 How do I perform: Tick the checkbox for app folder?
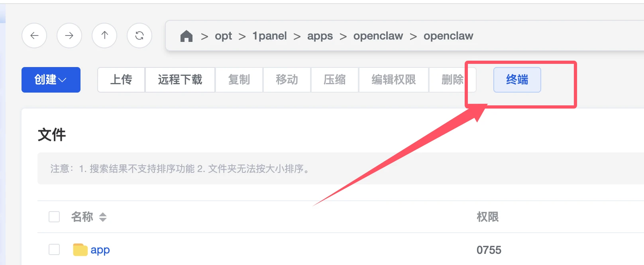(54, 249)
